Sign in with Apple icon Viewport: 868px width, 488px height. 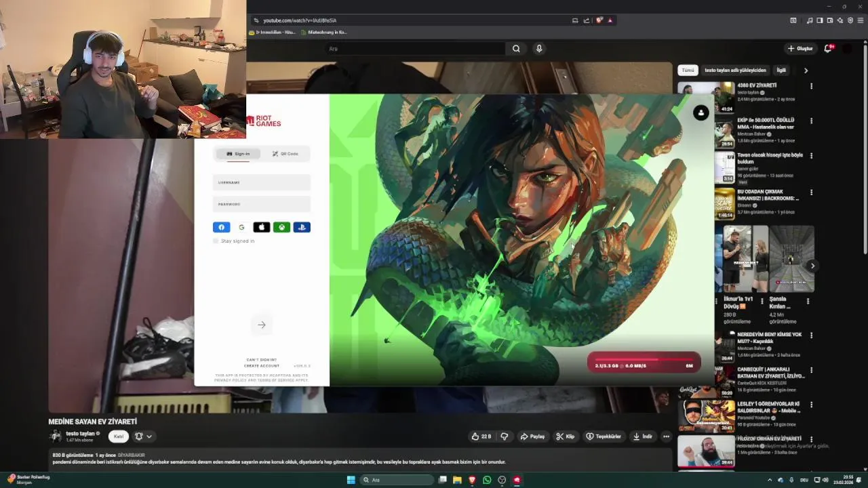[x=262, y=227]
